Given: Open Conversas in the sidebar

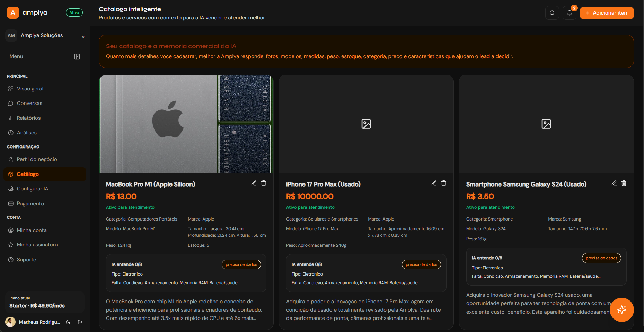Looking at the screenshot, I should pyautogui.click(x=45, y=103).
